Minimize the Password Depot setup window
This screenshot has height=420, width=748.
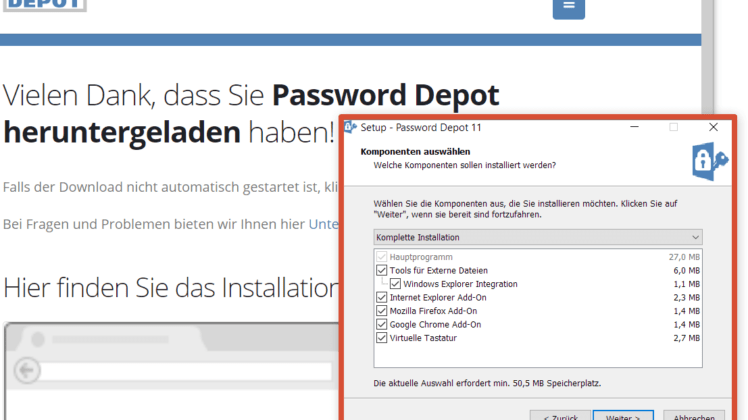634,127
